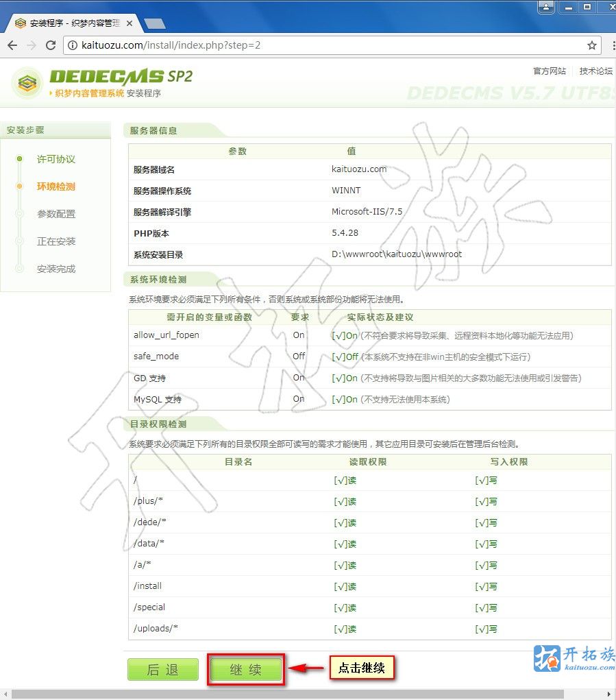Select the 安装完成 install step
Viewport: 616px width, 700px height.
tap(56, 269)
